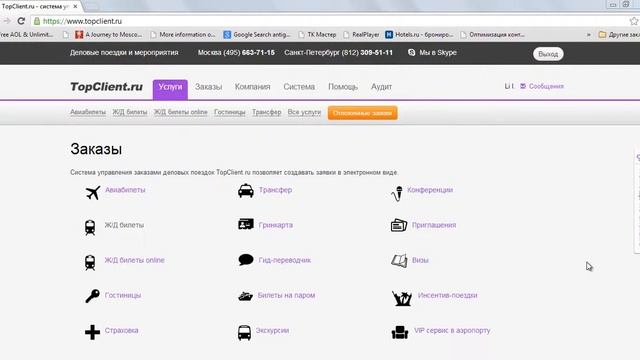
Task: Open the ТК Мастер bookmark
Action: point(317,35)
